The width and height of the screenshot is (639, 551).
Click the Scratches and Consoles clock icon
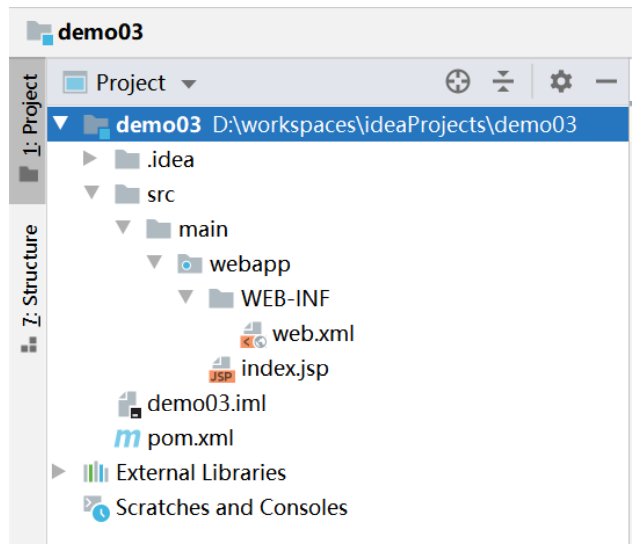(x=97, y=509)
